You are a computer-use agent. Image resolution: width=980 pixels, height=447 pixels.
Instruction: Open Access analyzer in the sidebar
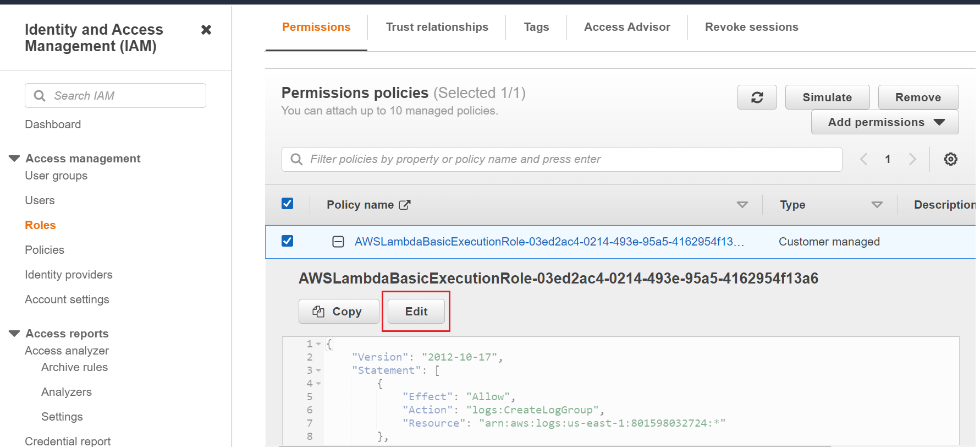click(67, 351)
